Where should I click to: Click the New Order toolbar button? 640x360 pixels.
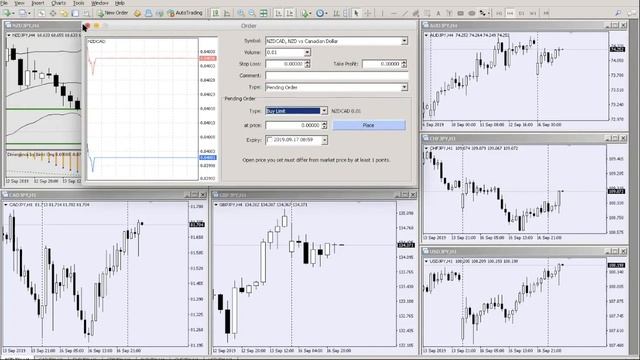113,13
